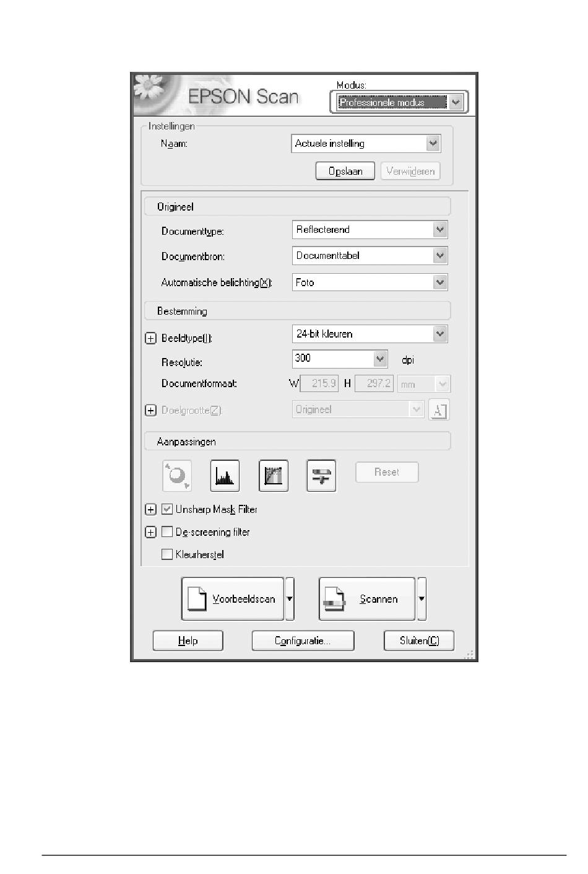588x874 pixels.
Task: Enable the Kleurherstel checkbox
Action: 167,554
